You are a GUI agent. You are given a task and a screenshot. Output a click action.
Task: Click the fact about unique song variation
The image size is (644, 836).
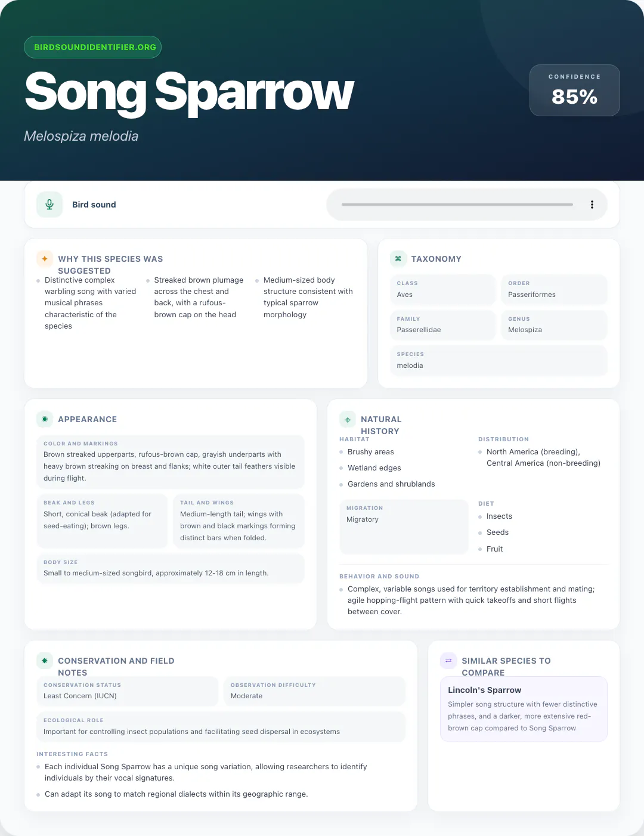[206, 772]
